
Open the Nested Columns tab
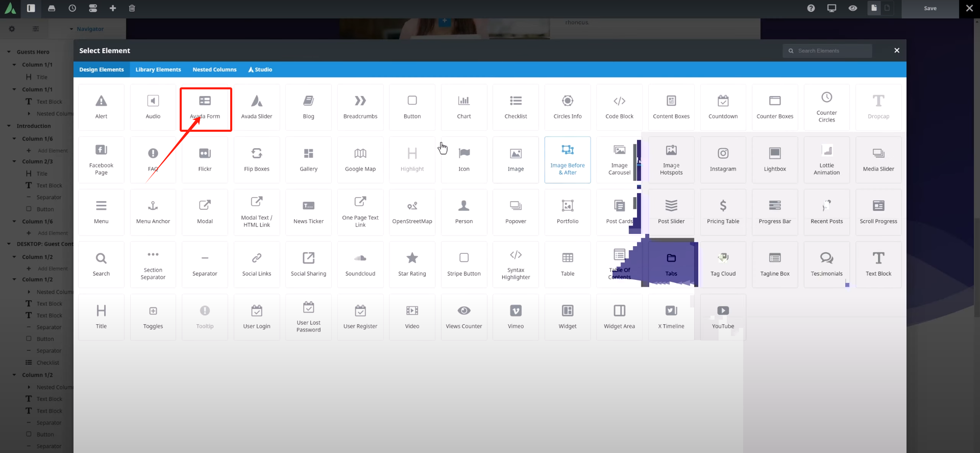tap(214, 69)
